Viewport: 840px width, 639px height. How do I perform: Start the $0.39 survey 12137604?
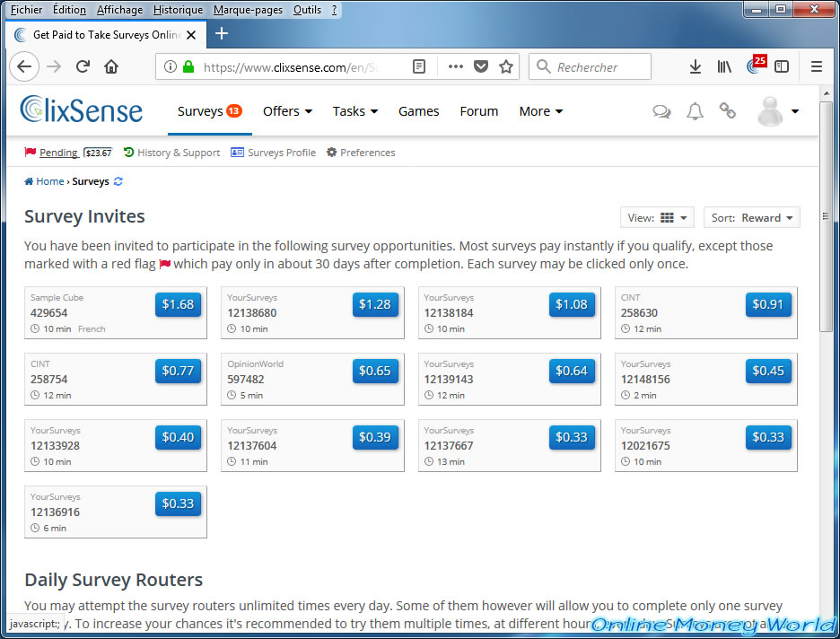pos(375,437)
